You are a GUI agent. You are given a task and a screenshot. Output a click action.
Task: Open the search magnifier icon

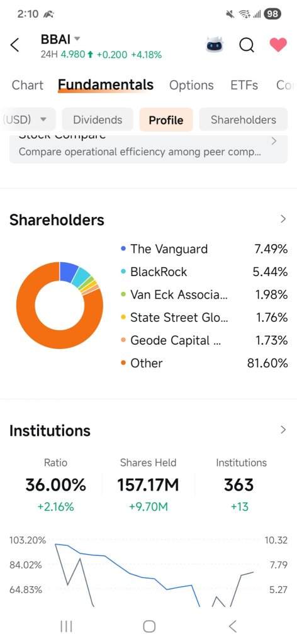(x=247, y=45)
